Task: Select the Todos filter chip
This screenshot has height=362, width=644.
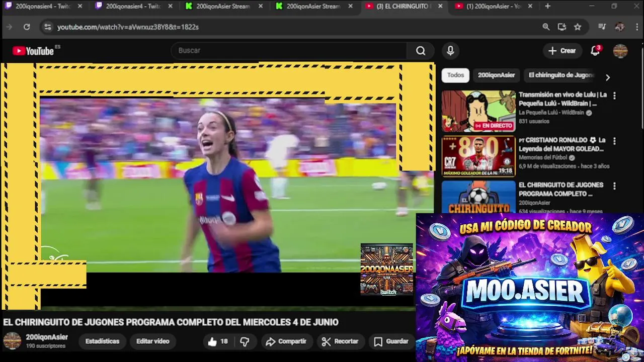Action: pyautogui.click(x=455, y=75)
